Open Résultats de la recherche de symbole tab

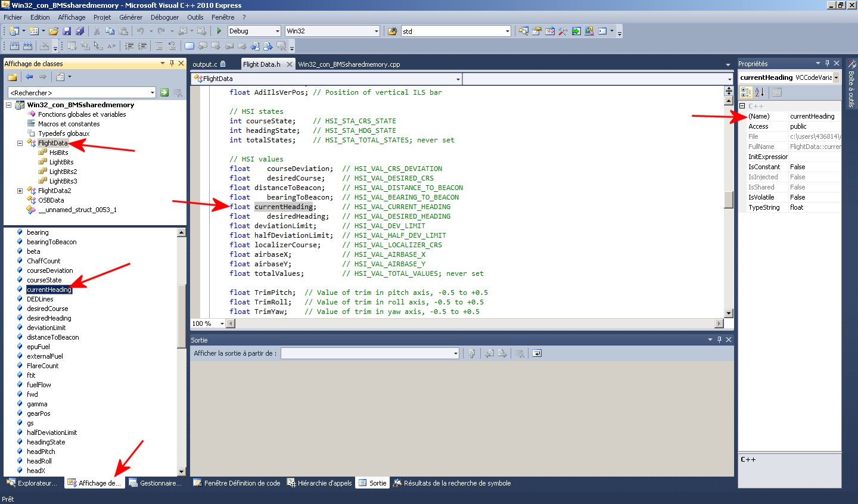pos(452,483)
